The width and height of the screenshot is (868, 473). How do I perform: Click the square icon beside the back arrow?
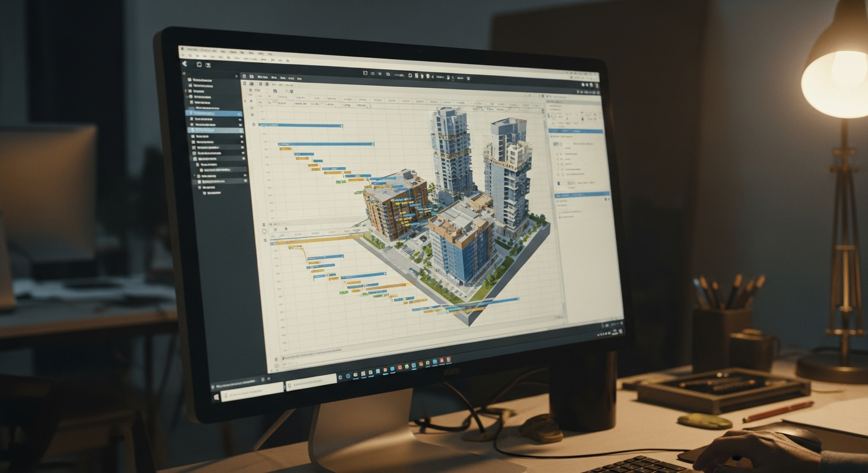(199, 64)
